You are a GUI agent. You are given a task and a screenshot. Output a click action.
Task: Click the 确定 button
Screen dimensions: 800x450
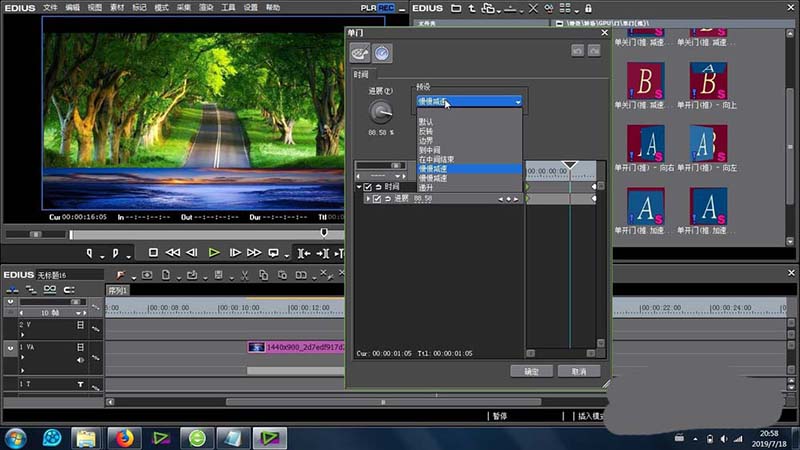(x=531, y=371)
